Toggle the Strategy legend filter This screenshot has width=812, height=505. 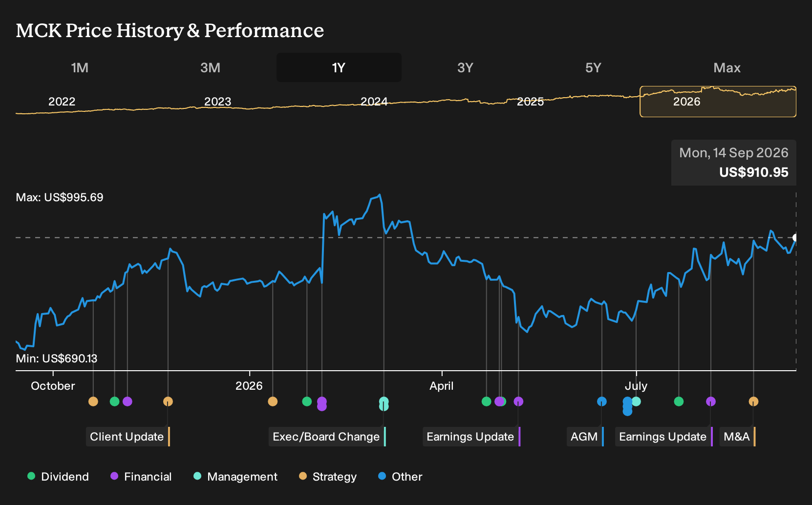tap(328, 477)
